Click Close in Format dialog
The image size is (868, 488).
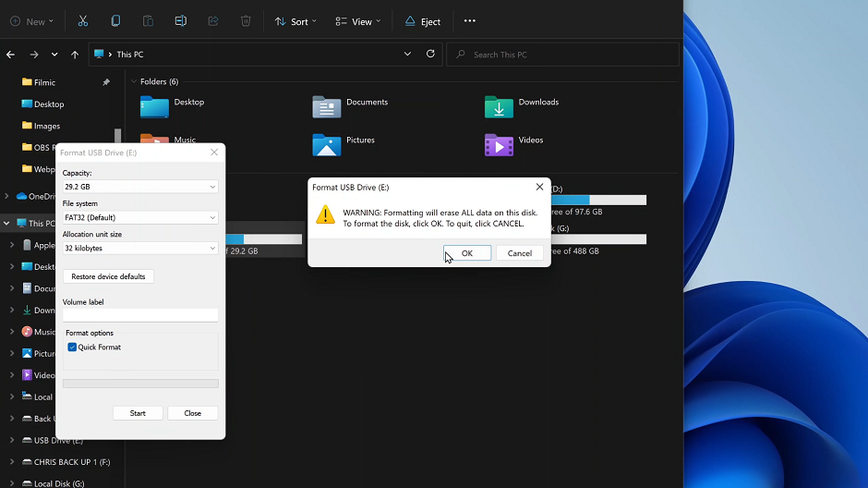193,413
